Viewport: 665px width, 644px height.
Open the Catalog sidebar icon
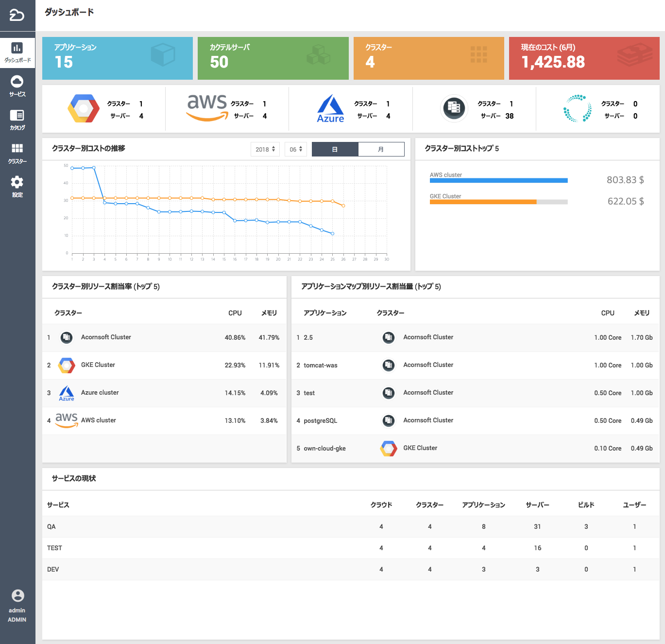click(x=17, y=119)
